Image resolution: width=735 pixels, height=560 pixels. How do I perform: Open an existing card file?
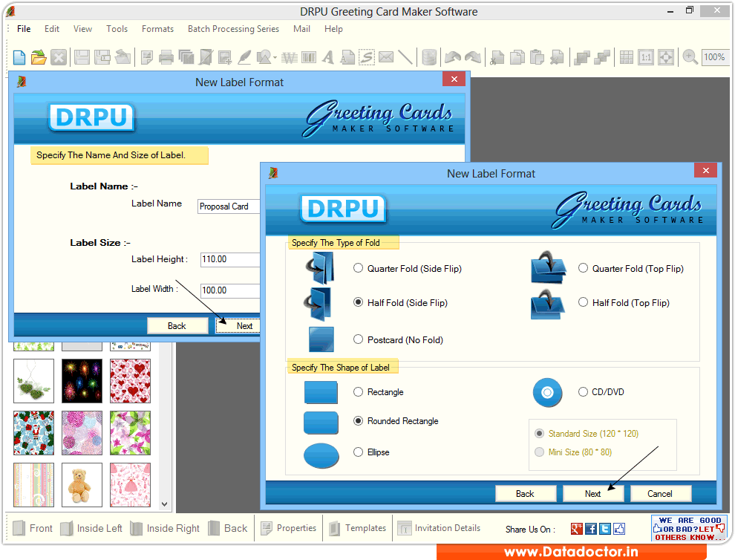pyautogui.click(x=39, y=57)
